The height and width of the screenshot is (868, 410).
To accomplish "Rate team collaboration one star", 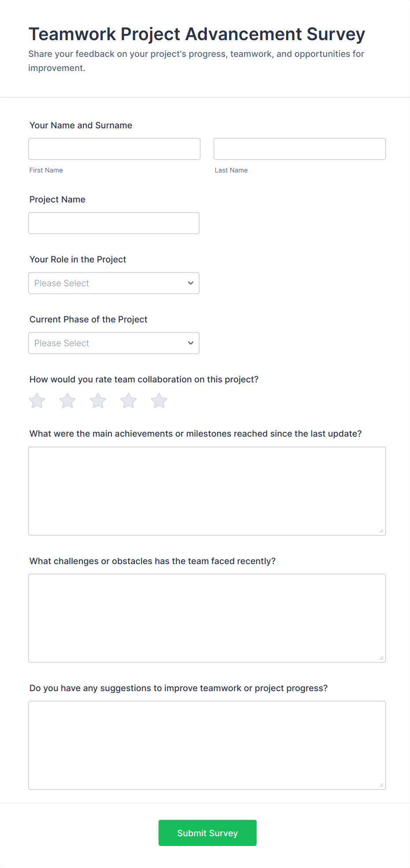I will [x=37, y=401].
